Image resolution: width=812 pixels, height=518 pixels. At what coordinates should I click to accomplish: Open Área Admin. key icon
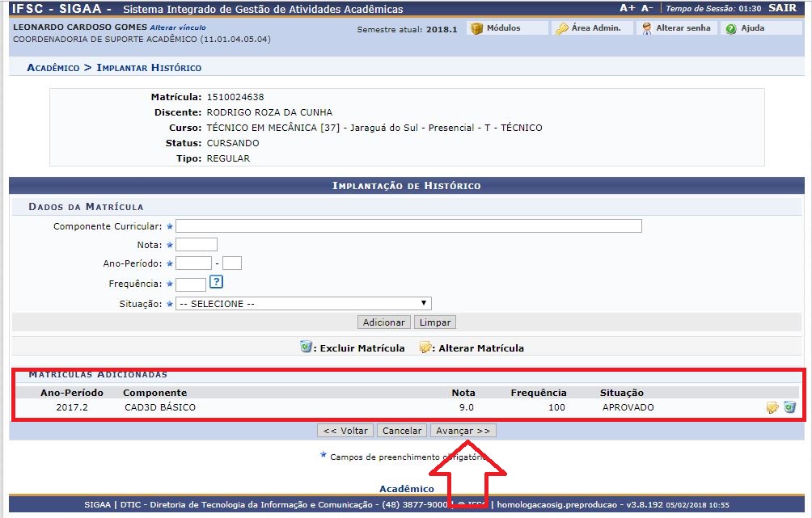[x=561, y=28]
